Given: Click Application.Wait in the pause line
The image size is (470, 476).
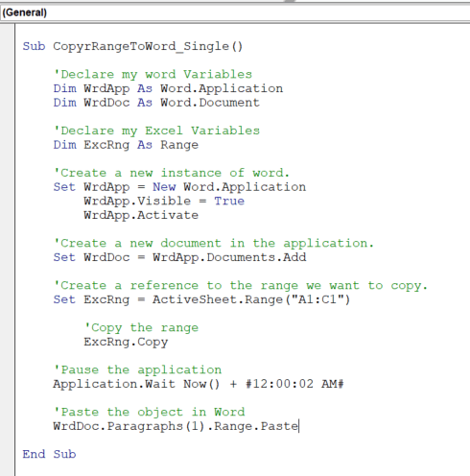Looking at the screenshot, I should [x=114, y=384].
